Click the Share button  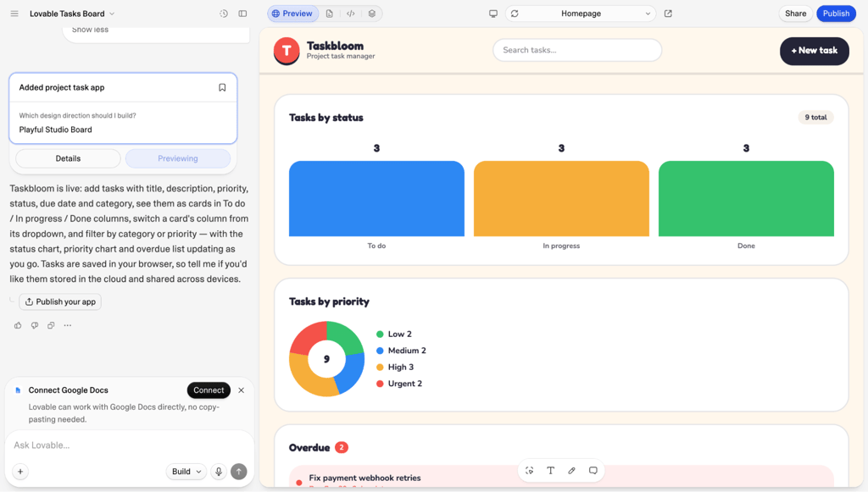click(x=795, y=14)
